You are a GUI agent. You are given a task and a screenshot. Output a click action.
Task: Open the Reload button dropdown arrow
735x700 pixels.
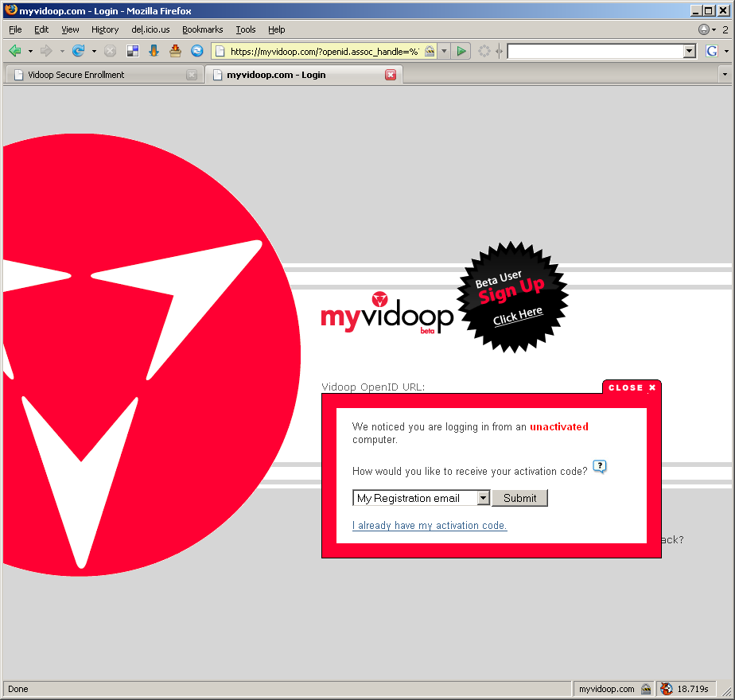point(94,51)
